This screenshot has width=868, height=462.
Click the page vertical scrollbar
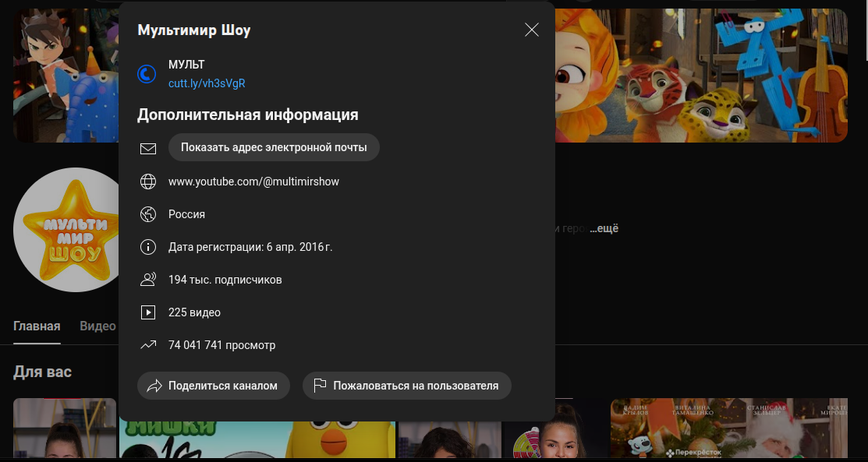pos(865,30)
